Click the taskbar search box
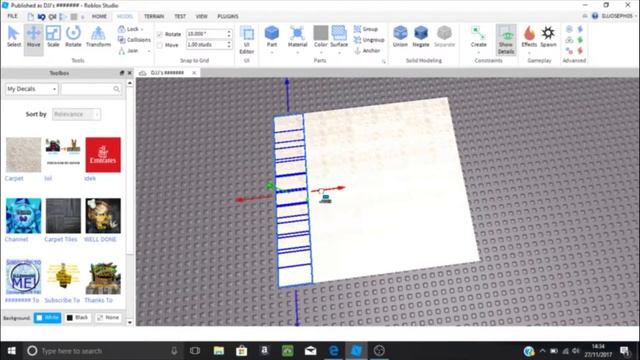 tap(103, 351)
